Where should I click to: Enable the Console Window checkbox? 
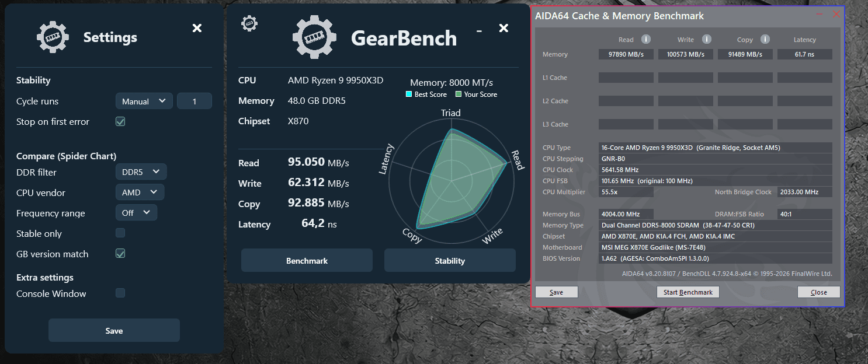(x=120, y=293)
